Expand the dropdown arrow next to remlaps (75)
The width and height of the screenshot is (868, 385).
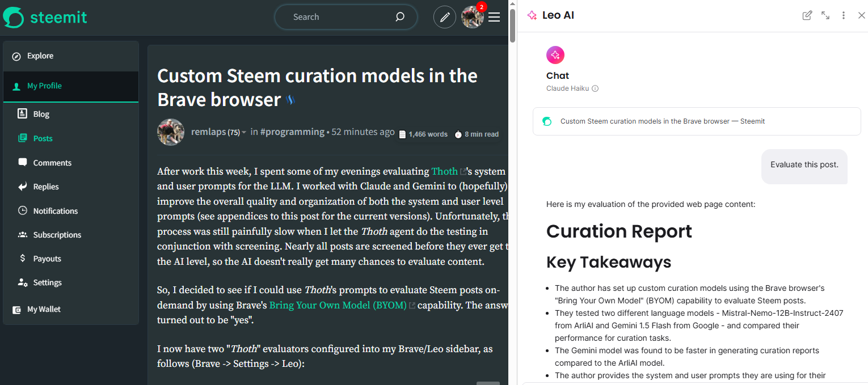244,133
